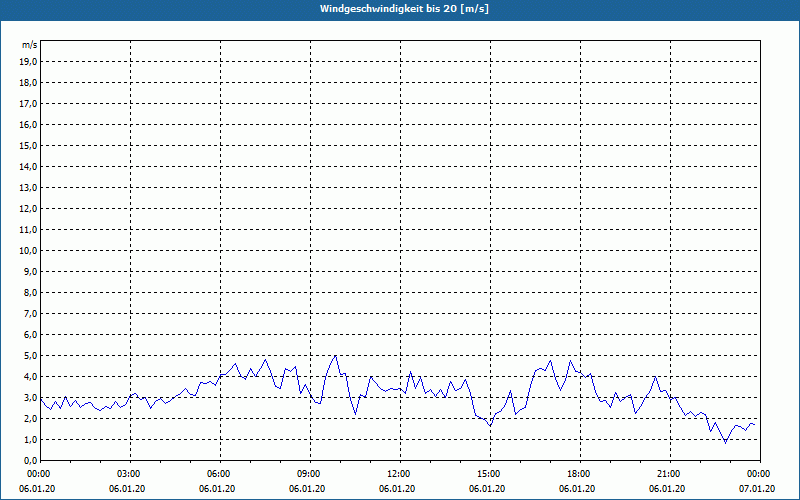Select the 15,0 axis value
Viewport: 800px width, 500px height.
[x=30, y=145]
